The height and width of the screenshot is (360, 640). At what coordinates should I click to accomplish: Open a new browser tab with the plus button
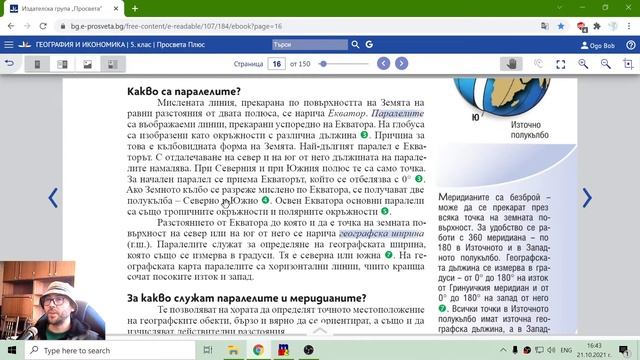click(135, 8)
